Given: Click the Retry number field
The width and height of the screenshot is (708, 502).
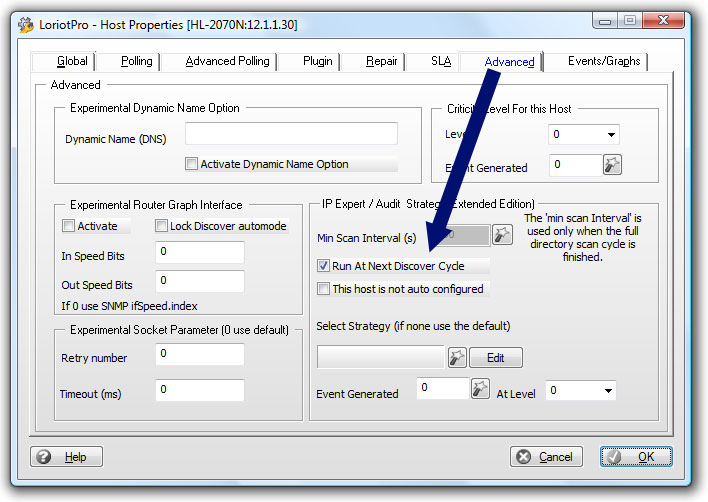Looking at the screenshot, I should pyautogui.click(x=200, y=354).
